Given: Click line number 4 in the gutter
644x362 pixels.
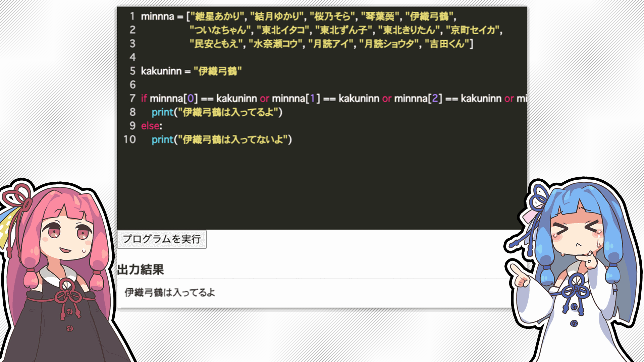Looking at the screenshot, I should pos(132,57).
